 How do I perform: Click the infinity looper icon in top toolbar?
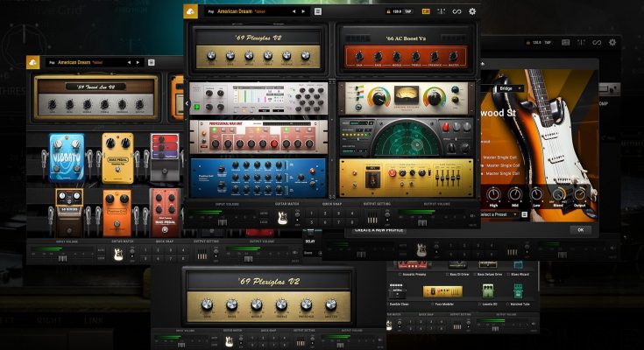(456, 11)
